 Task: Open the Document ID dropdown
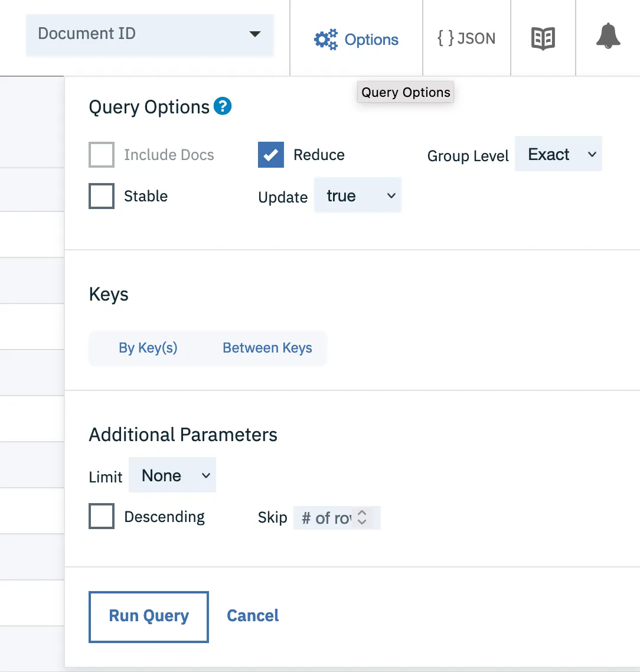coord(149,34)
